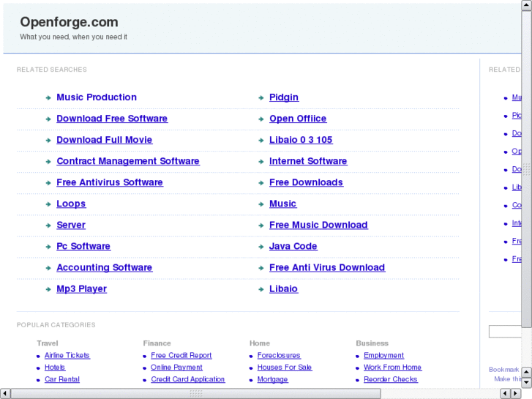Open the Contract Management Software link
This screenshot has width=532, height=399.
(128, 161)
